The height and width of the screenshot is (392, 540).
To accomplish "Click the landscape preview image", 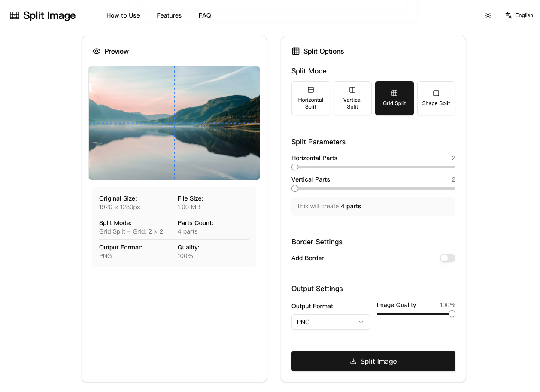I will 174,123.
